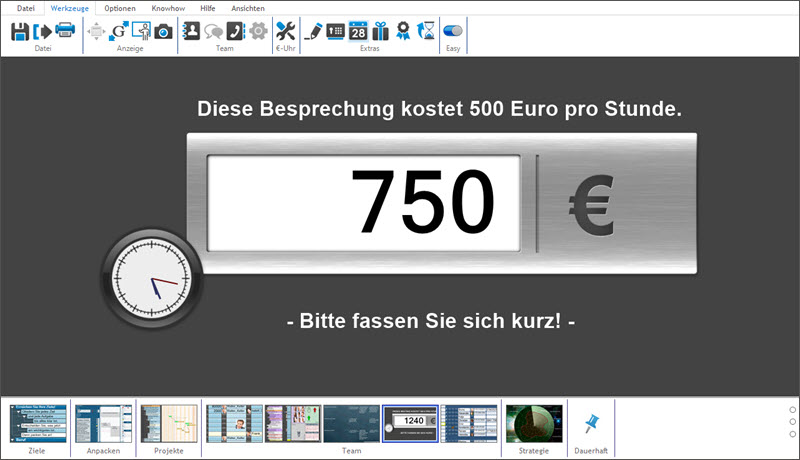Open the Knowhow tab
This screenshot has width=800, height=460.
coord(167,8)
